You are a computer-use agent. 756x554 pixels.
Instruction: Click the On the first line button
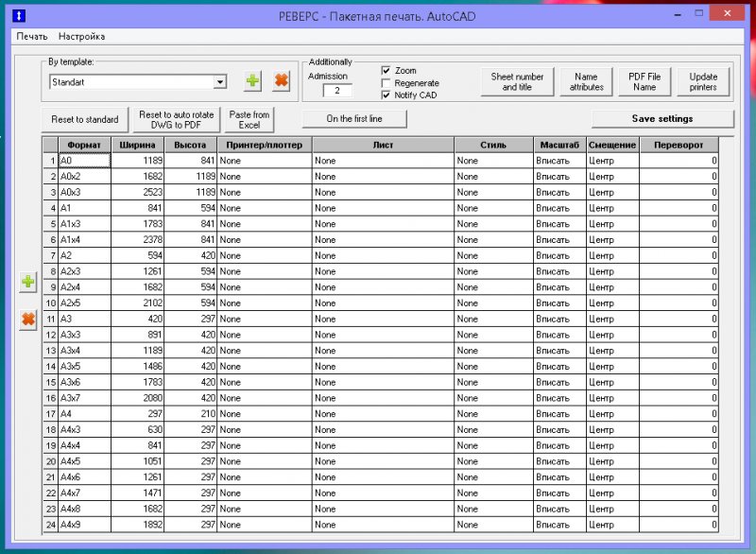354,118
